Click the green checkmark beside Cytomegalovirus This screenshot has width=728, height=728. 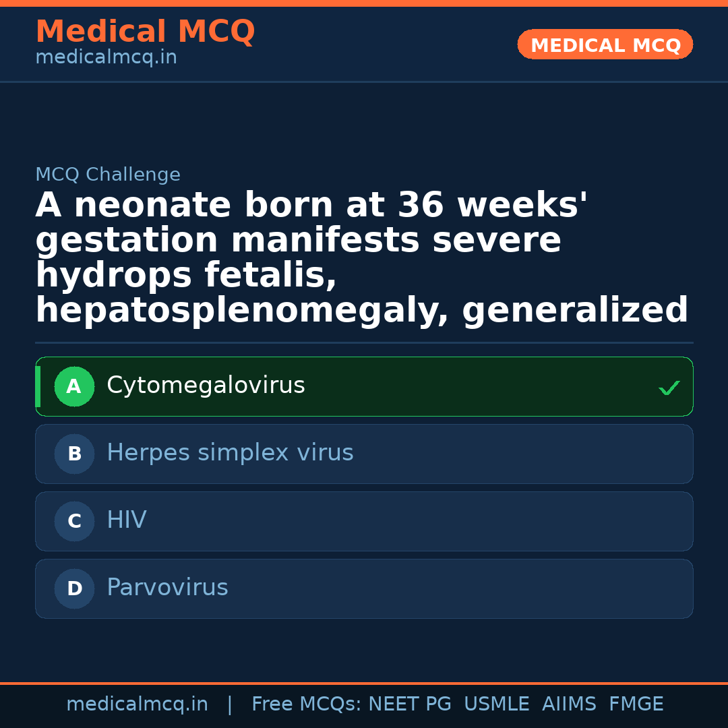tap(669, 388)
